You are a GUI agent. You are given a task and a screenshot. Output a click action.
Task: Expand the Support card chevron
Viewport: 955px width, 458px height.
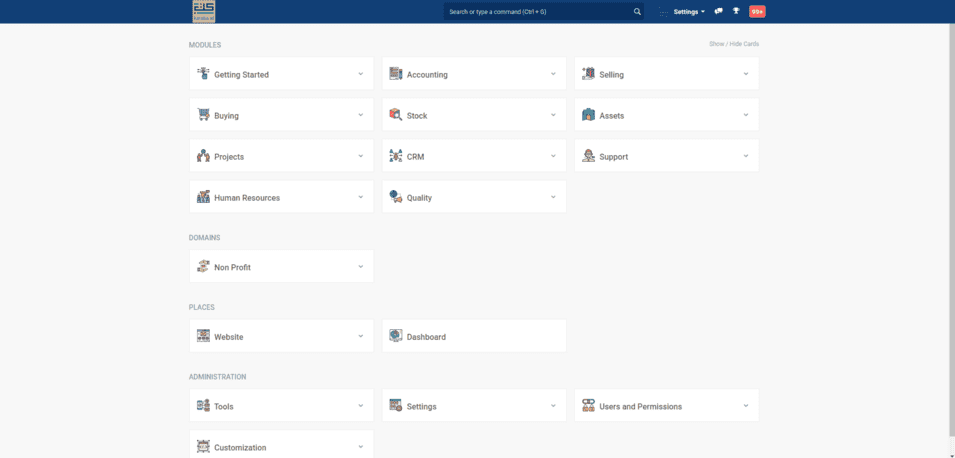(x=745, y=156)
